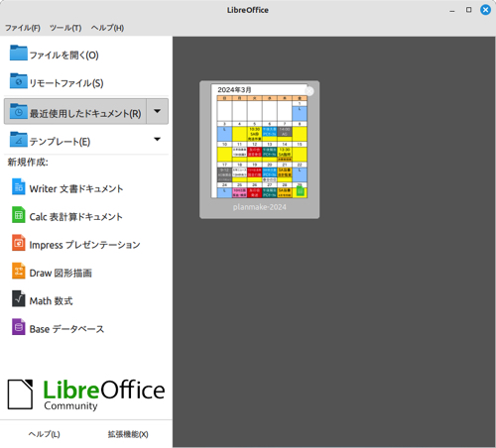496x448 pixels.
Task: Click the 拡張機能(X) button
Action: (x=128, y=434)
